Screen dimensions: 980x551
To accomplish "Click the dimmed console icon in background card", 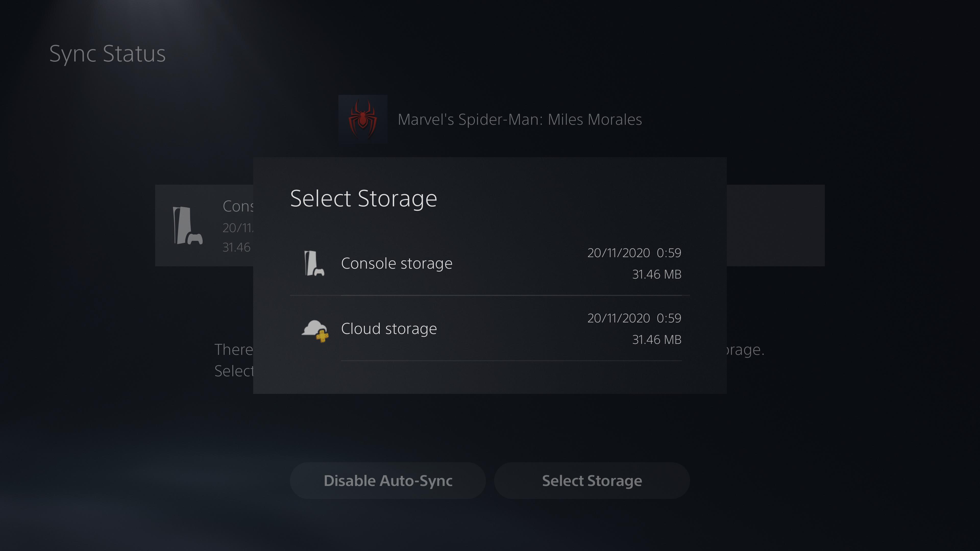I will tap(187, 226).
